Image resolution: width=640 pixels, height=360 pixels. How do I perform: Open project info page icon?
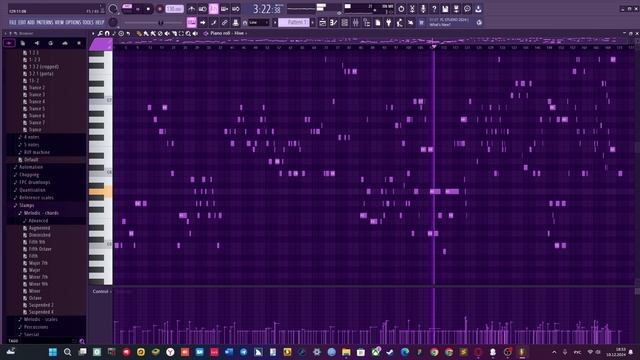pyautogui.click(x=378, y=22)
